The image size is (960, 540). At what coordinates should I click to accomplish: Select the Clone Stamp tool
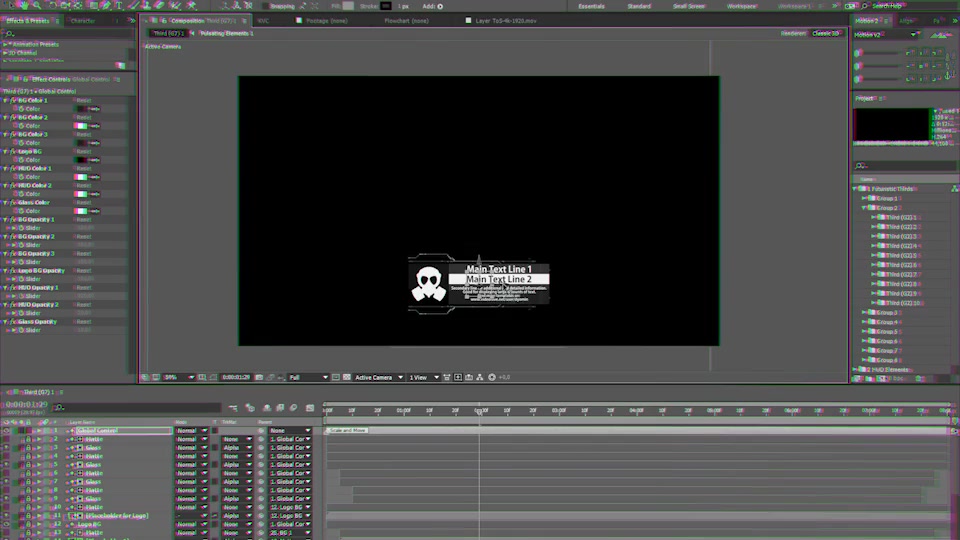pyautogui.click(x=146, y=6)
